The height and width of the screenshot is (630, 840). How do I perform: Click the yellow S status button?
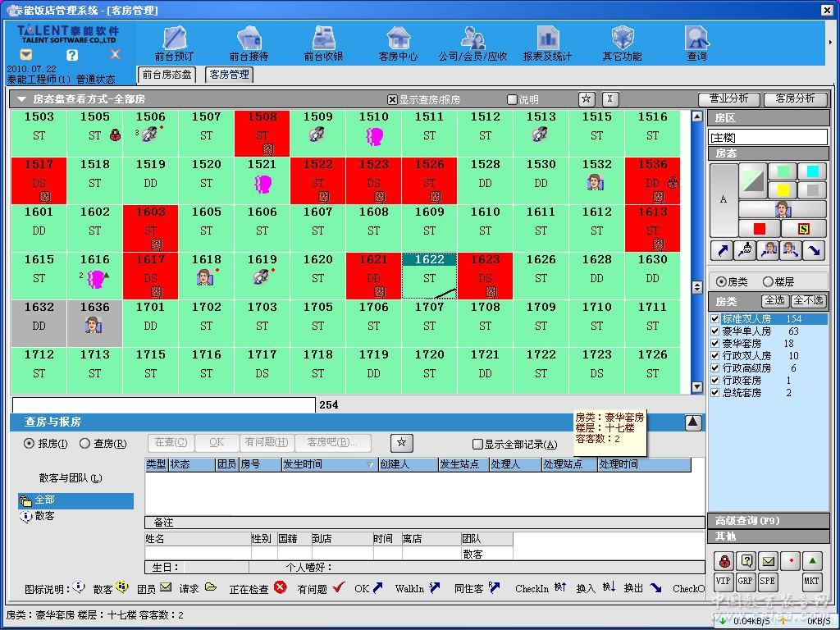tap(804, 229)
